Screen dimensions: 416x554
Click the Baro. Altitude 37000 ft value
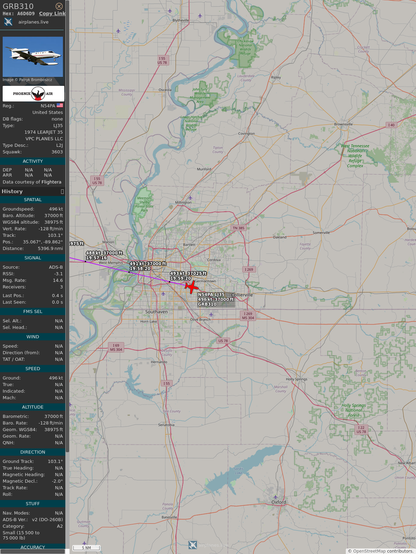[54, 216]
